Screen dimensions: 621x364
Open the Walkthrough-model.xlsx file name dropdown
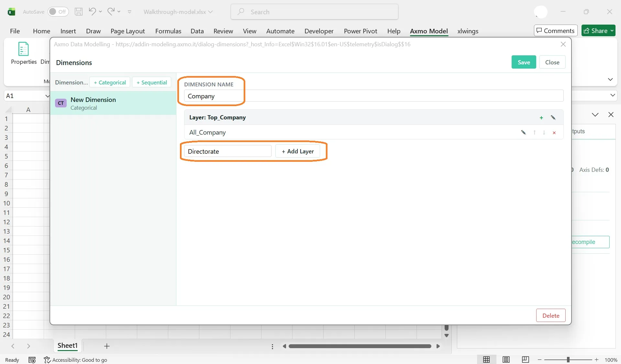pos(211,12)
